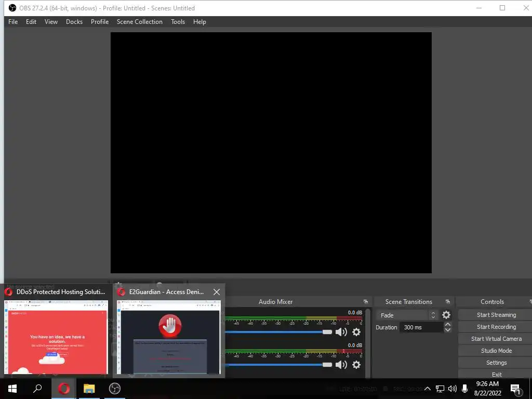Open the Tools menu
This screenshot has height=399, width=532.
click(178, 22)
